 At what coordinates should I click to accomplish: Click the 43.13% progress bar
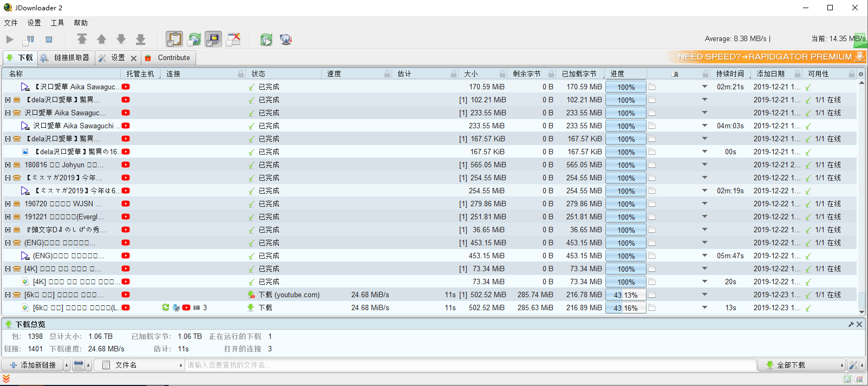(625, 295)
